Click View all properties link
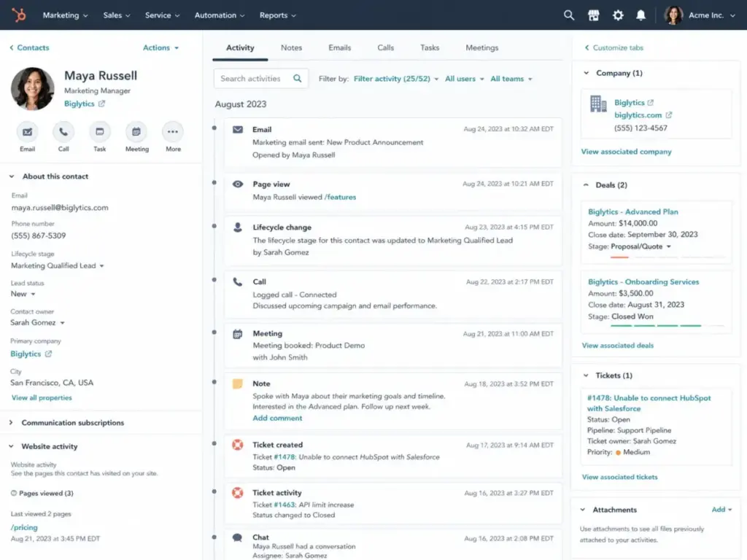 (42, 397)
